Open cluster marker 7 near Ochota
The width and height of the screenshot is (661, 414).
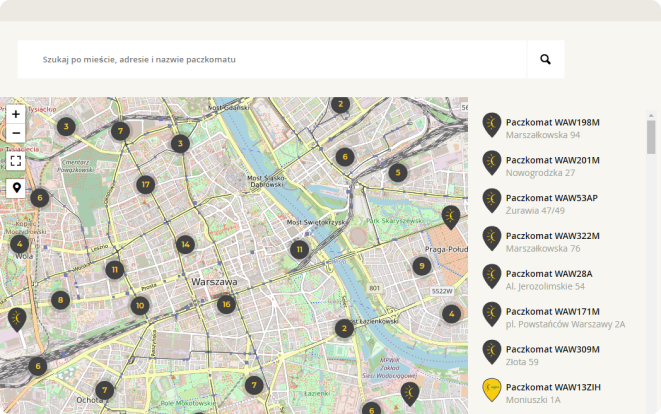coord(105,390)
